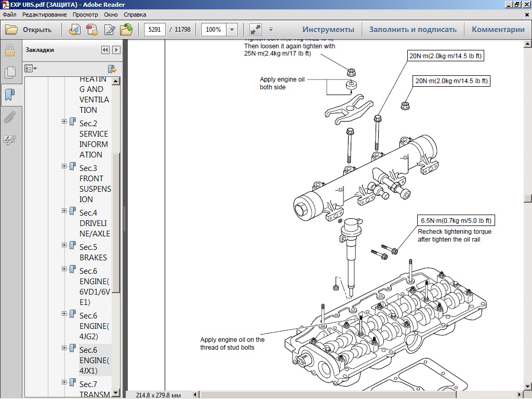This screenshot has height=399, width=532.
Task: Open the Signatures panel icon
Action: 9,140
